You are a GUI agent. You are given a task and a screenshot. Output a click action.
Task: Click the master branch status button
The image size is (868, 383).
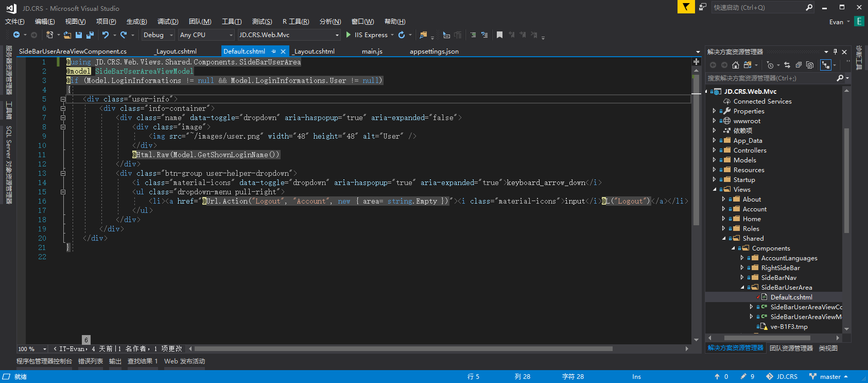pos(828,377)
